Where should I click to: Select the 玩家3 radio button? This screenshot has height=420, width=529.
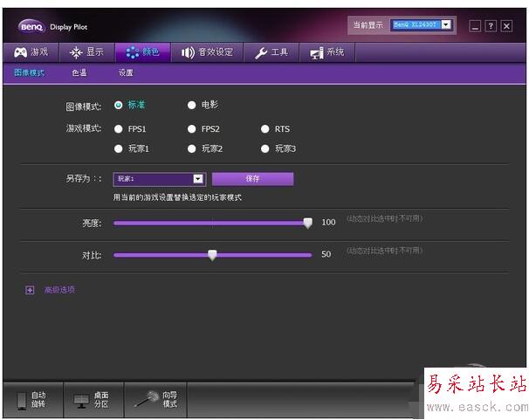[265, 148]
